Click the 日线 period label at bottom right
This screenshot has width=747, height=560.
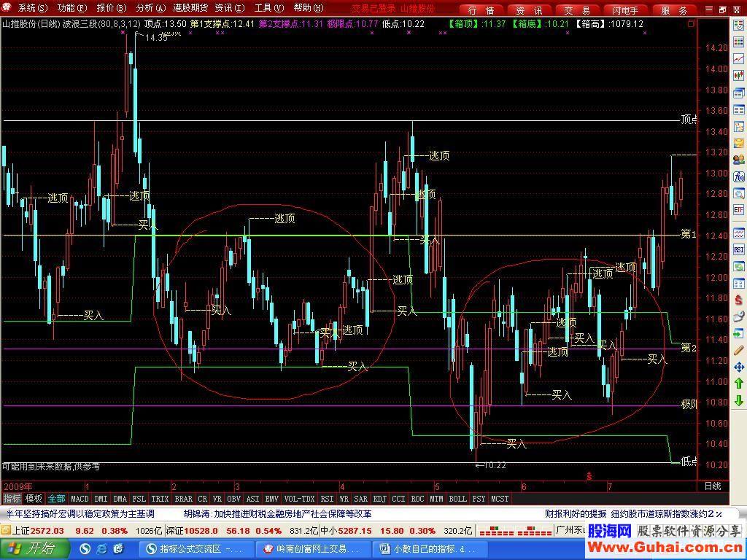(713, 486)
